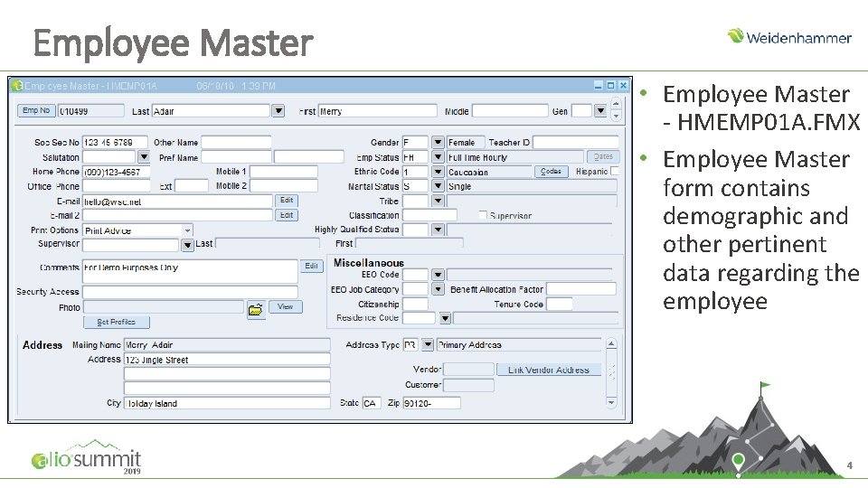
Task: Click the Comments text box
Action: [x=190, y=272]
